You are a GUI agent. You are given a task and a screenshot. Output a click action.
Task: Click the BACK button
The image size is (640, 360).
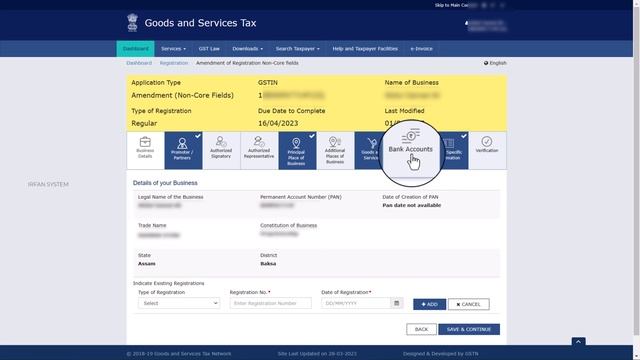click(x=421, y=329)
